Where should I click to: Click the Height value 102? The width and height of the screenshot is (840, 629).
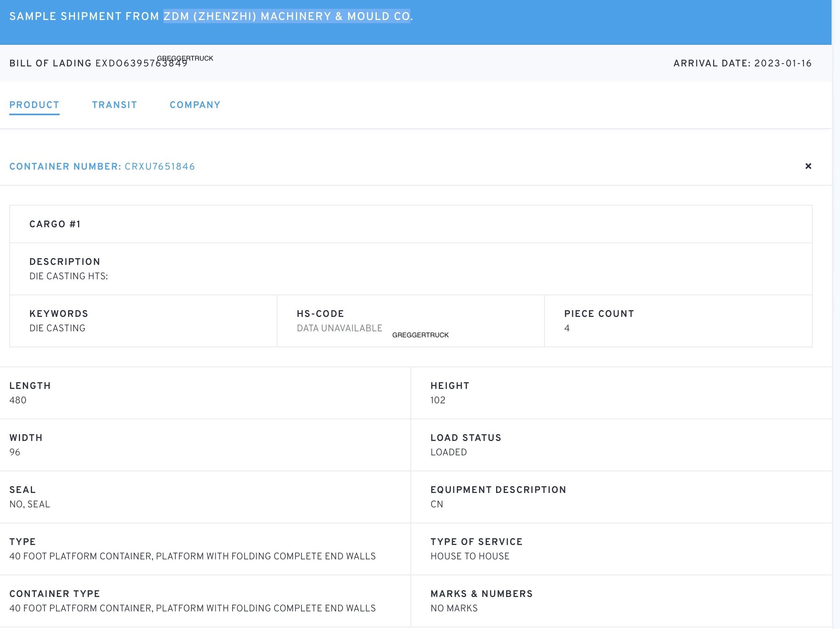click(x=438, y=400)
